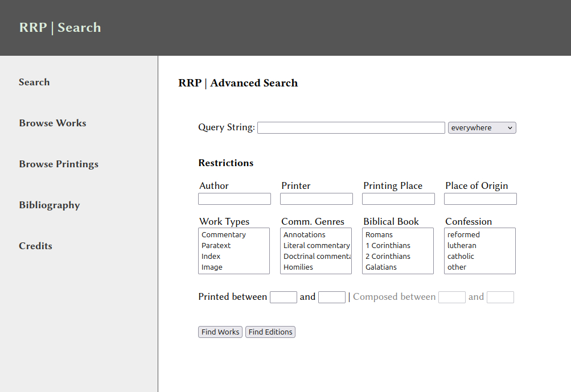The image size is (571, 392).
Task: Go to Browse Works in sidebar
Action: click(52, 123)
